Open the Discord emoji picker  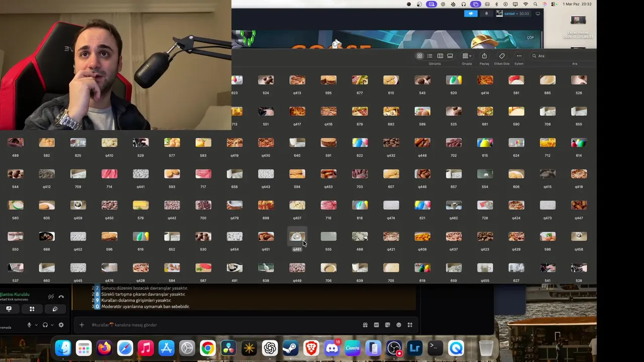[x=398, y=325]
